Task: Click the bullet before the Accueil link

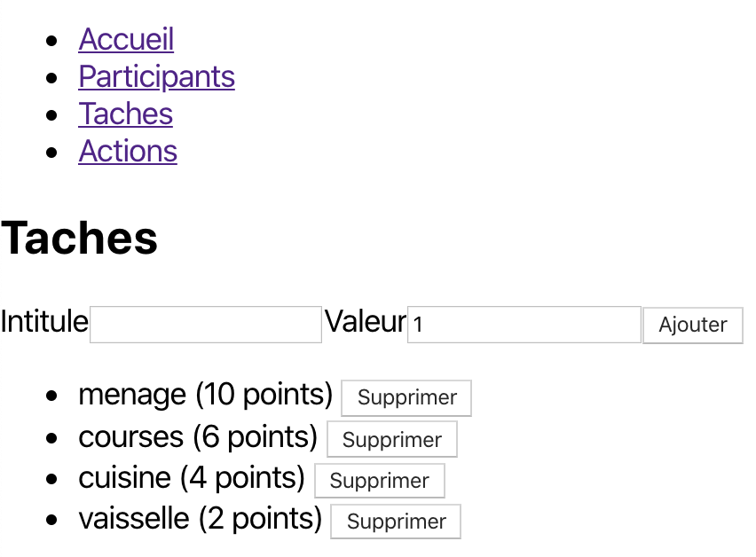Action: [54, 41]
